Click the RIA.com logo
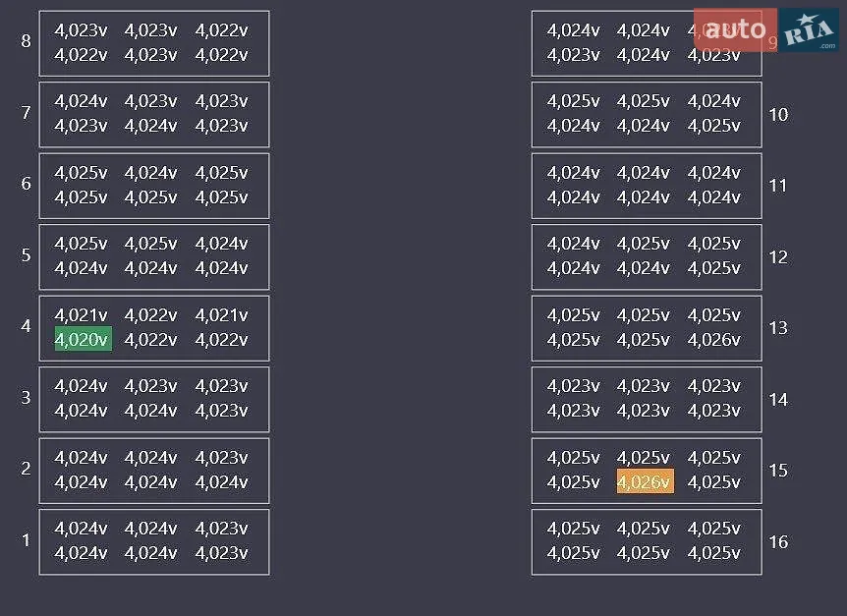Screen dimensions: 847x616 [x=809, y=30]
